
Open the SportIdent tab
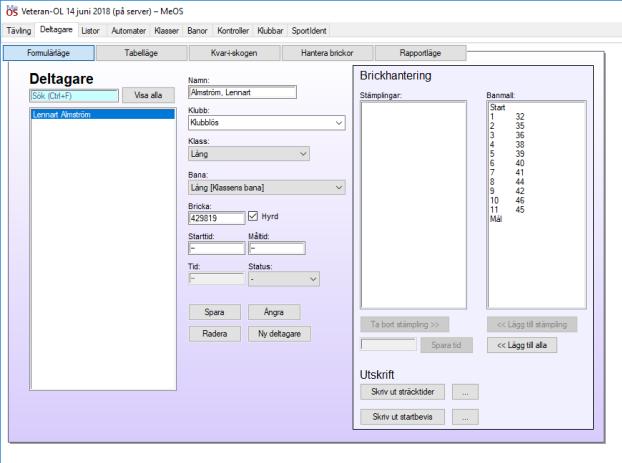pyautogui.click(x=309, y=31)
